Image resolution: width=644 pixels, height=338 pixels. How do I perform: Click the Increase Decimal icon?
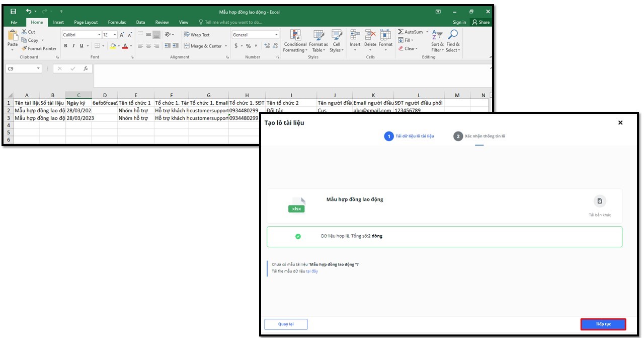(267, 46)
